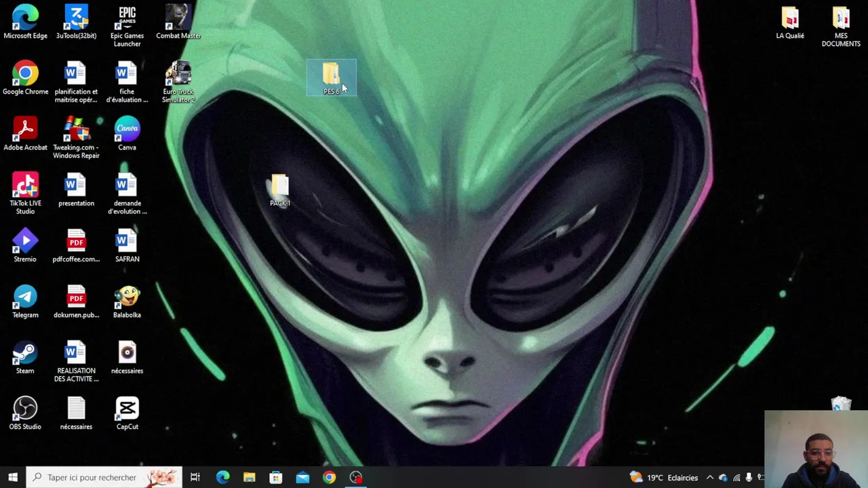The width and height of the screenshot is (868, 488).
Task: Select the presentation Word document
Action: click(76, 189)
